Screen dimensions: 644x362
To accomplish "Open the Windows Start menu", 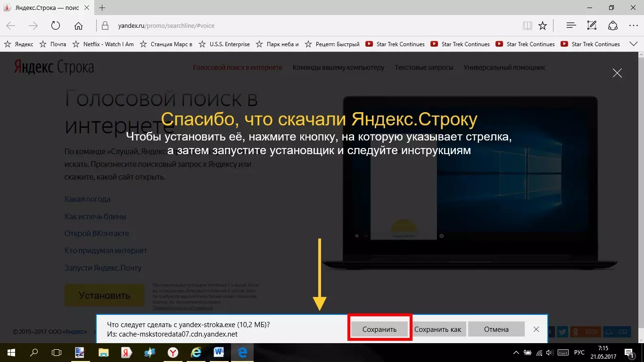I will (11, 353).
